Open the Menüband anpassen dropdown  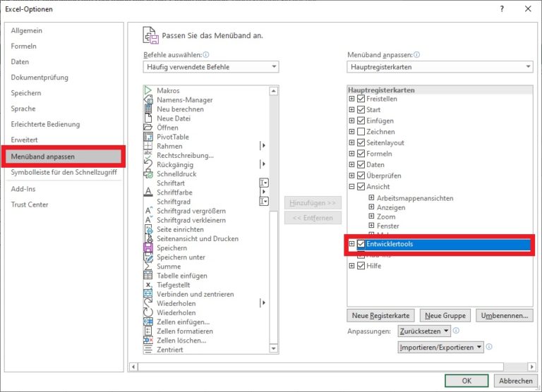click(440, 67)
